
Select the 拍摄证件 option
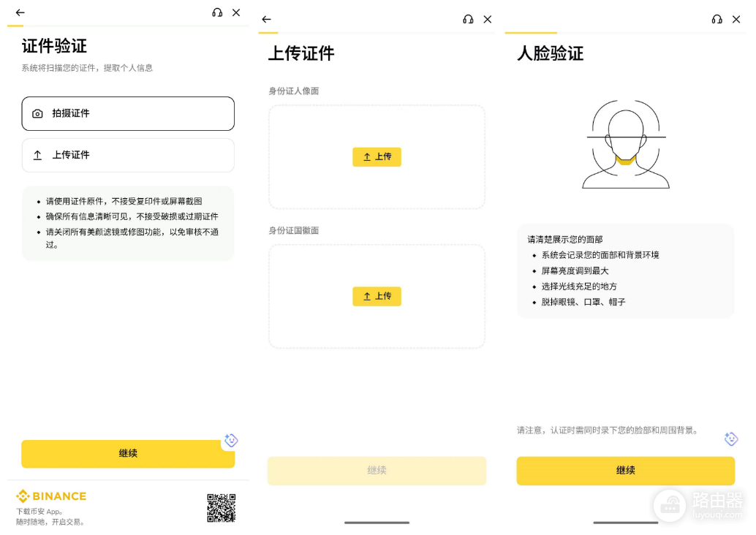[128, 114]
